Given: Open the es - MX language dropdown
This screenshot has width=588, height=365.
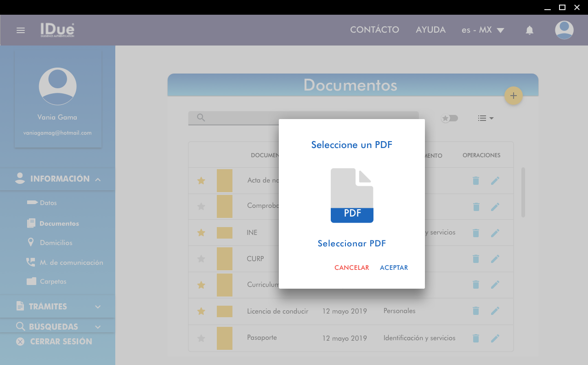Looking at the screenshot, I should 483,30.
